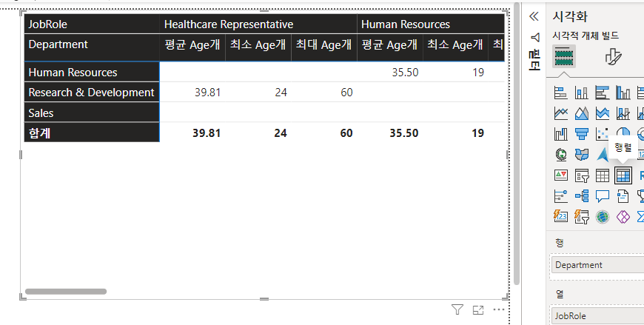Collapse the visualizations pane with double chevron
The image size is (644, 325).
coord(534,16)
